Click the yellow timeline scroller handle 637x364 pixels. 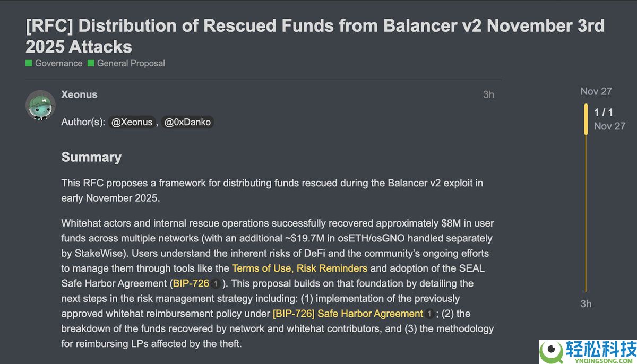586,119
